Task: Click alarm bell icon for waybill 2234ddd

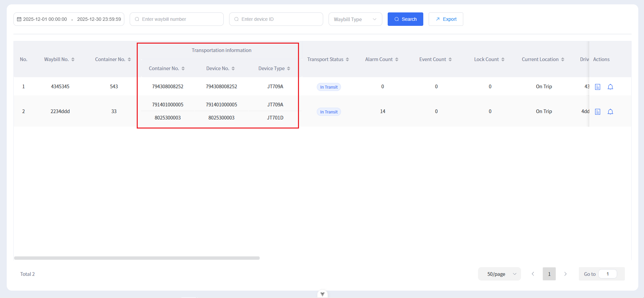Action: 610,112
